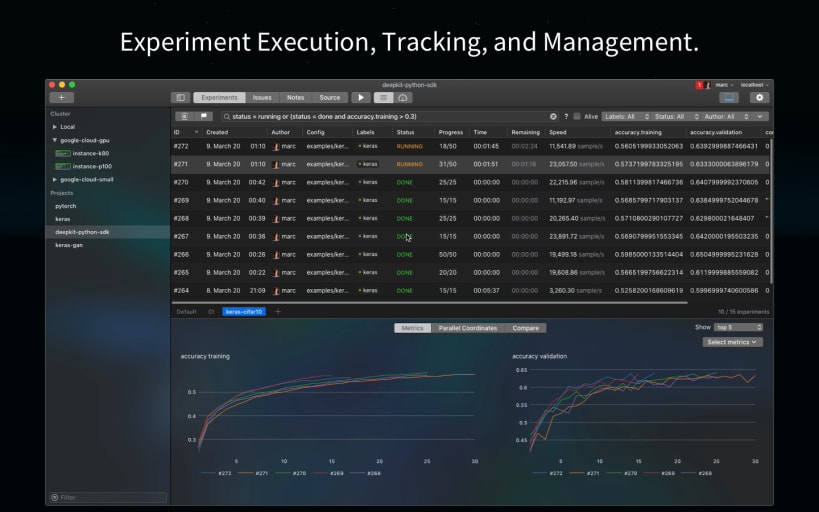Toggle #270 series in accuracy training legend

(291, 473)
